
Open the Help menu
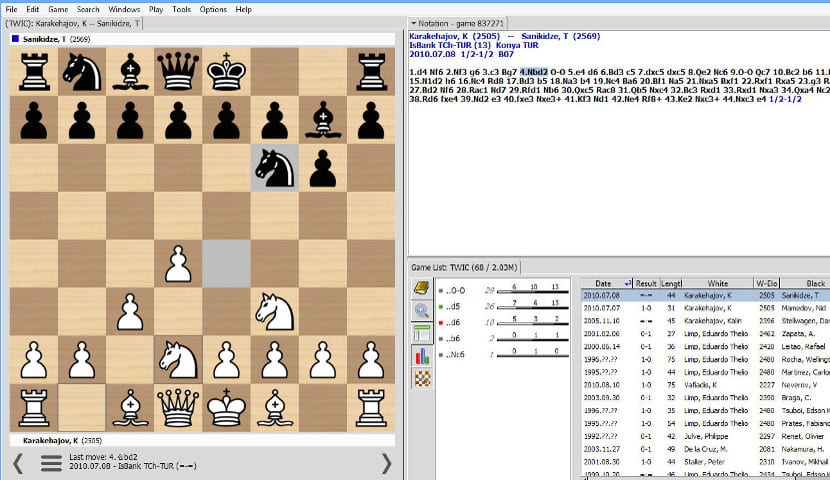(243, 10)
